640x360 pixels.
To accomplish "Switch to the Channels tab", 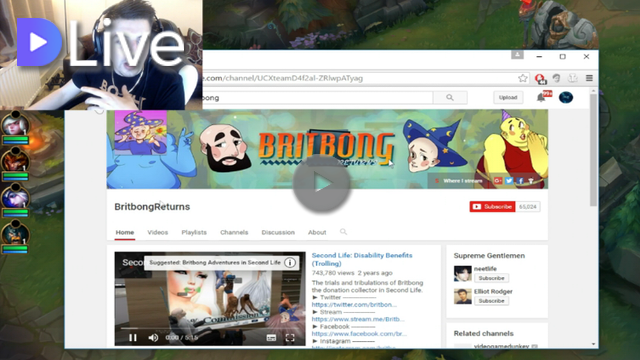I will pyautogui.click(x=234, y=232).
